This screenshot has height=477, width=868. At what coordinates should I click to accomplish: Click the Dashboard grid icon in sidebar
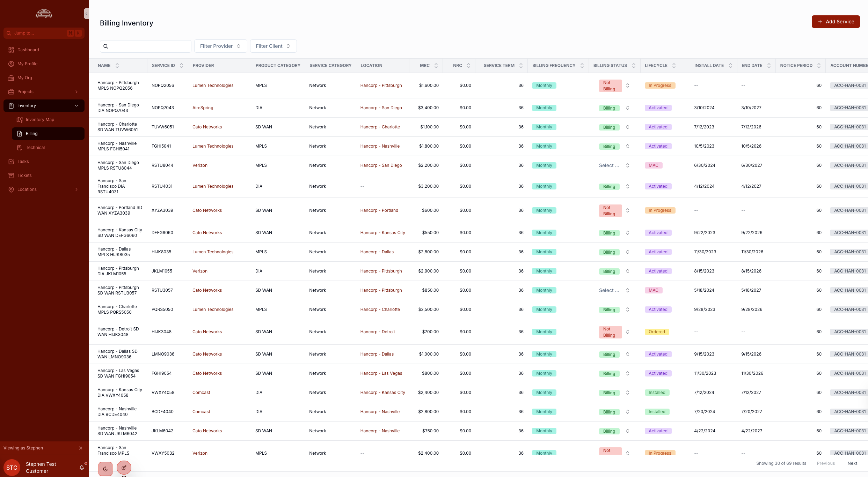(x=11, y=50)
